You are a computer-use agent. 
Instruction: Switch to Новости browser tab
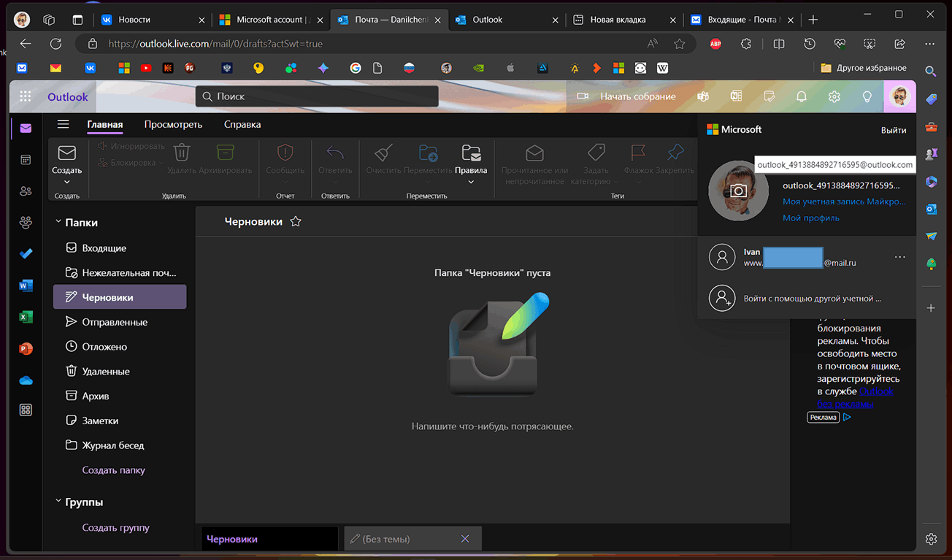[x=152, y=20]
